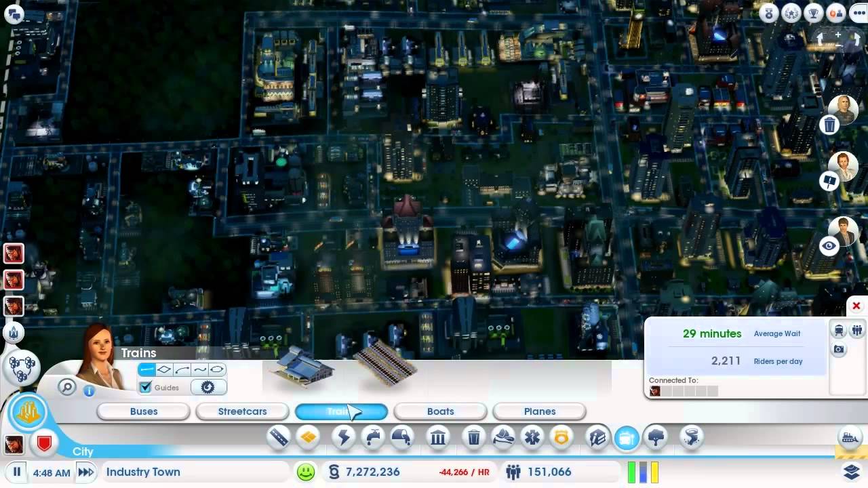This screenshot has height=488, width=868.
Task: Select the Mass Transit menu icon
Action: coord(627,438)
